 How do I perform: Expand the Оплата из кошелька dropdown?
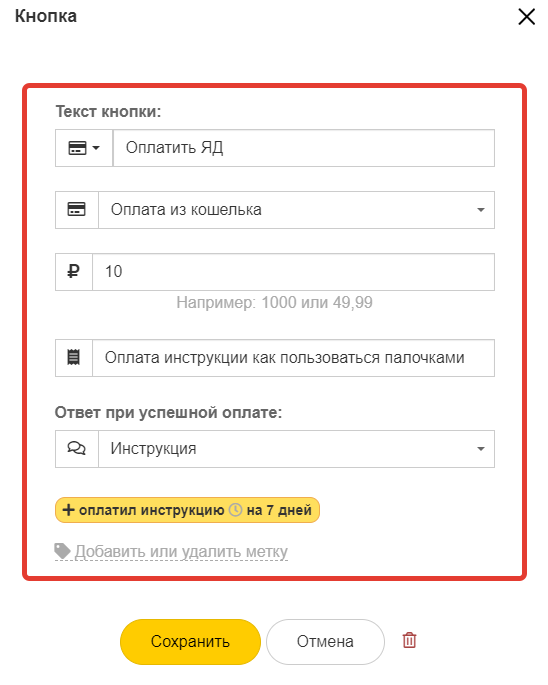tap(296, 210)
